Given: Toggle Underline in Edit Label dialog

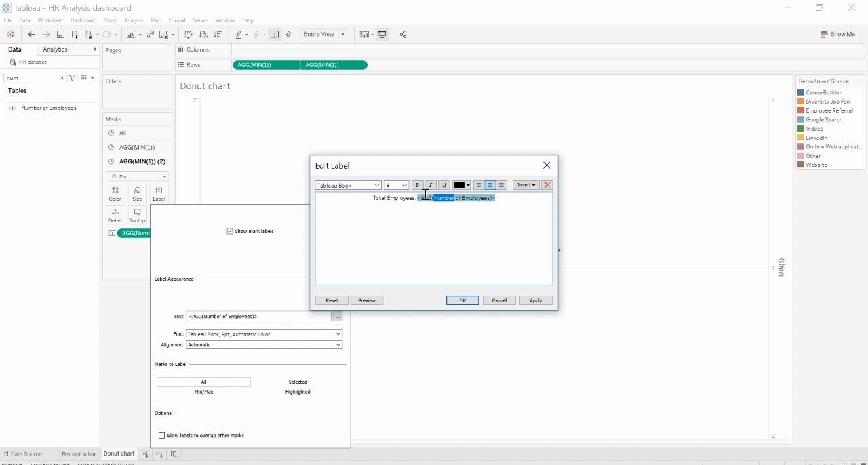Looking at the screenshot, I should point(444,185).
